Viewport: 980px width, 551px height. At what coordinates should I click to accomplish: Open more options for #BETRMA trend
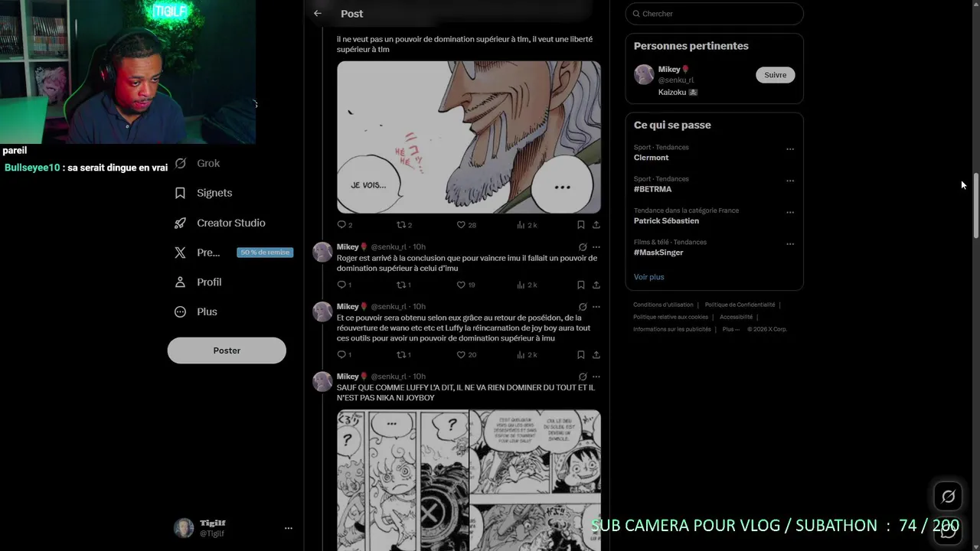click(x=790, y=181)
